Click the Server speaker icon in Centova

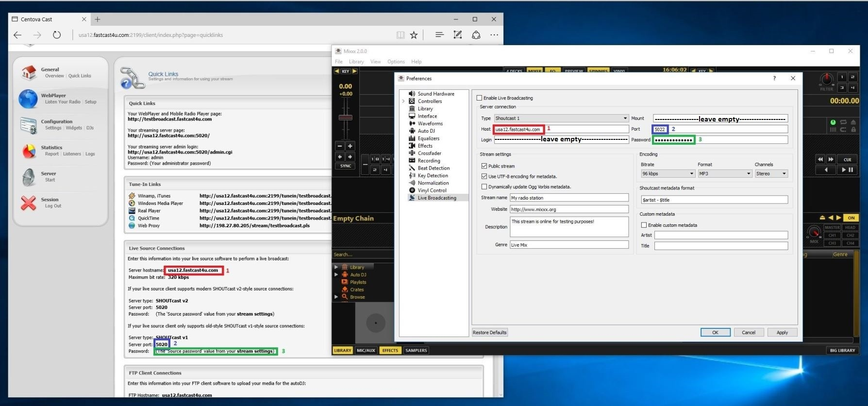(x=29, y=177)
